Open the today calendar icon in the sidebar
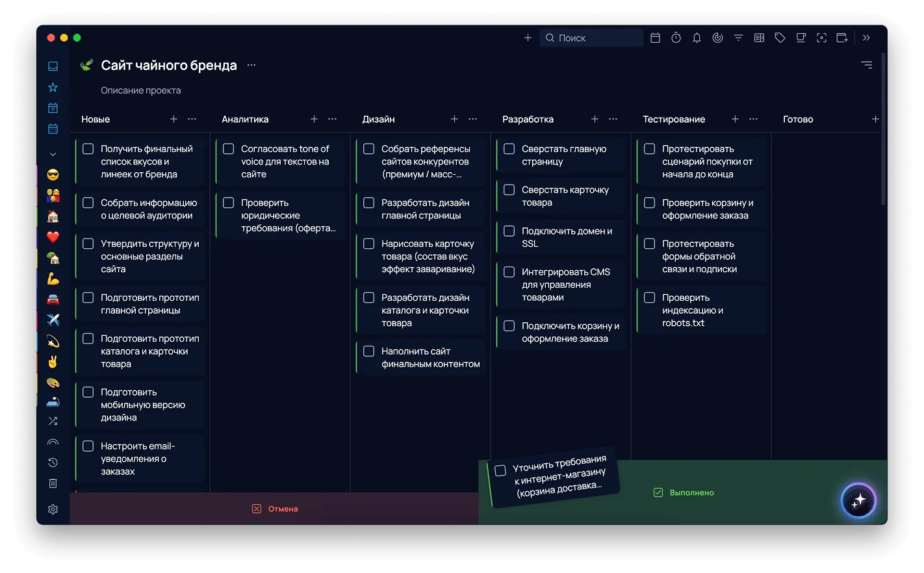Image resolution: width=924 pixels, height=573 pixels. (x=53, y=108)
